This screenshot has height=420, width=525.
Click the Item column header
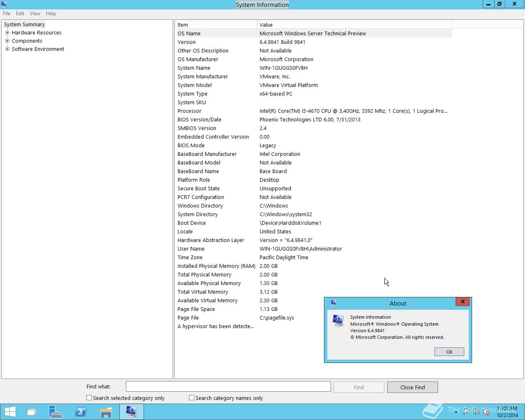coord(216,25)
